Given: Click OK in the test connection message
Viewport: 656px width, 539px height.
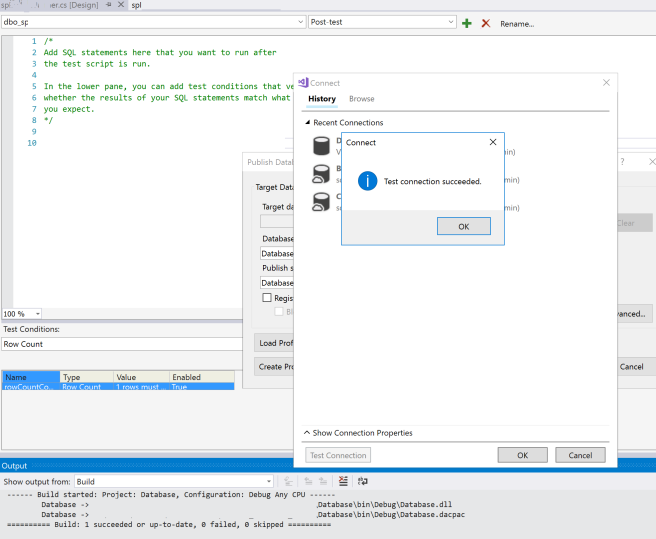Looking at the screenshot, I should (x=463, y=226).
